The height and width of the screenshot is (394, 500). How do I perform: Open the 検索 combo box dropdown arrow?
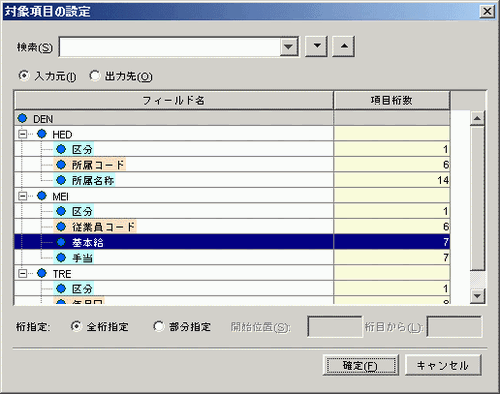coord(289,47)
